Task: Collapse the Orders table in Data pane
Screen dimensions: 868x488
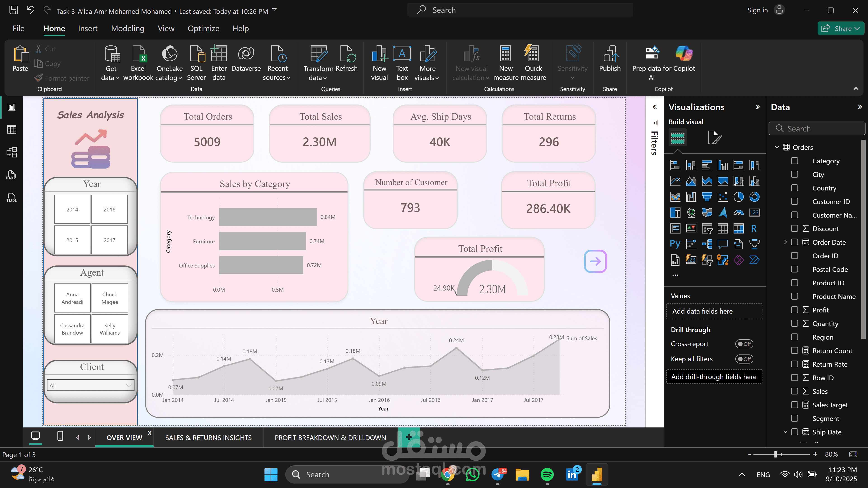Action: click(x=777, y=147)
